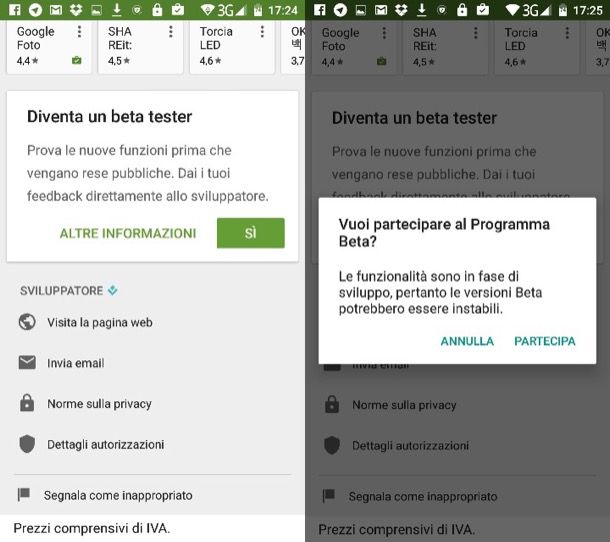Tap Invia email on left screen
This screenshot has height=542, width=610.
(76, 363)
